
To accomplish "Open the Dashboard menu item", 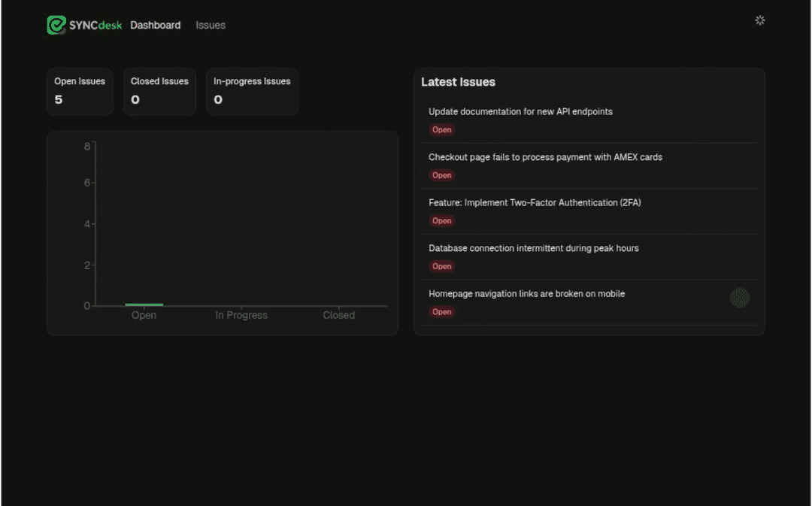I will (x=155, y=25).
